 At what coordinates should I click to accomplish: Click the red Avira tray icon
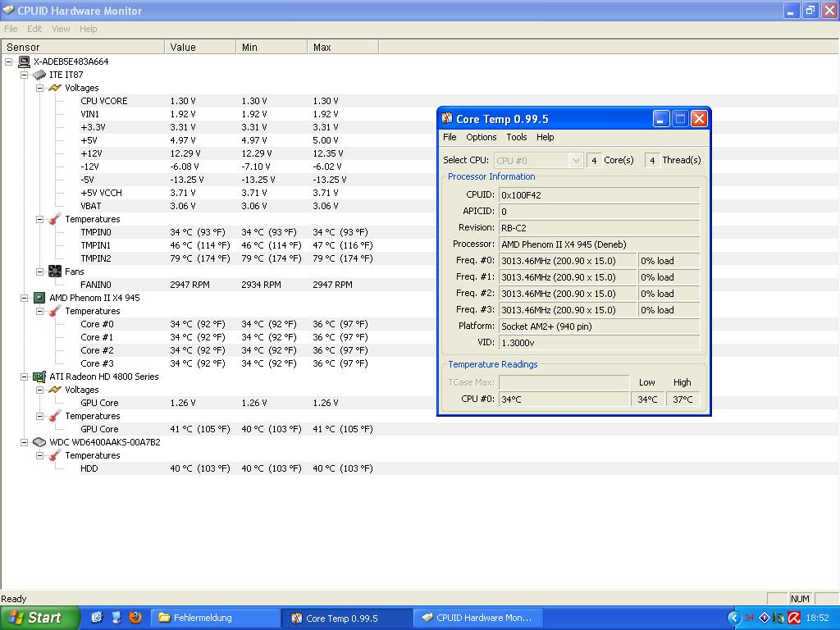794,618
